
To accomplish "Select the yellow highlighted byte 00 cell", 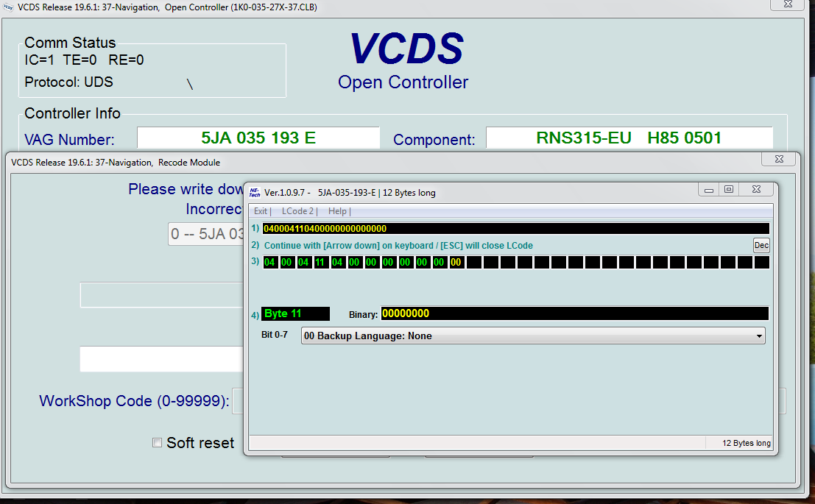I will point(456,263).
